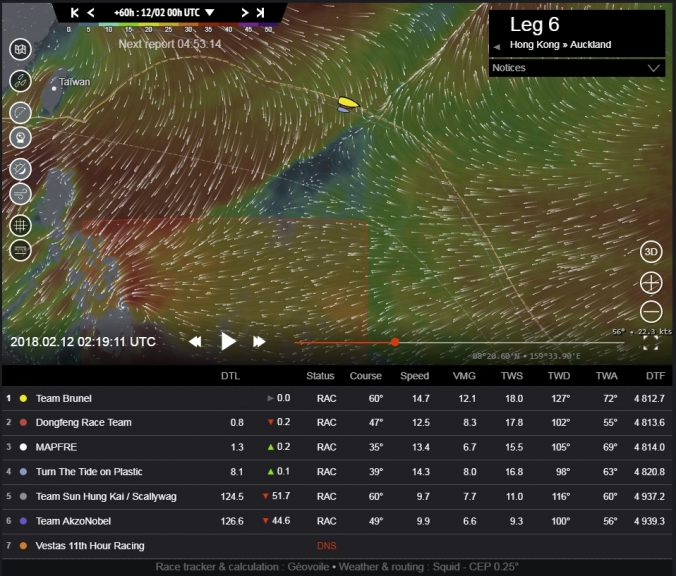The height and width of the screenshot is (576, 676).
Task: Play the race replay
Action: click(228, 341)
